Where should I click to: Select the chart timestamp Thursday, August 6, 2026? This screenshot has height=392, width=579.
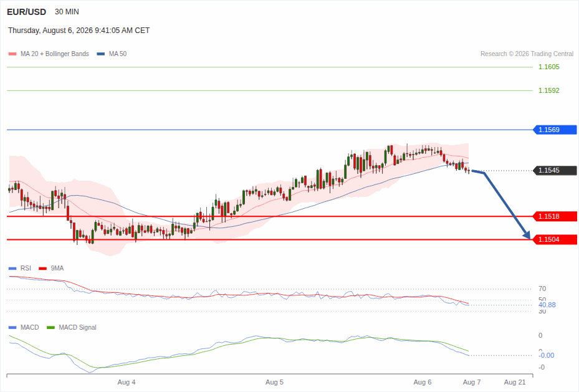pos(79,31)
